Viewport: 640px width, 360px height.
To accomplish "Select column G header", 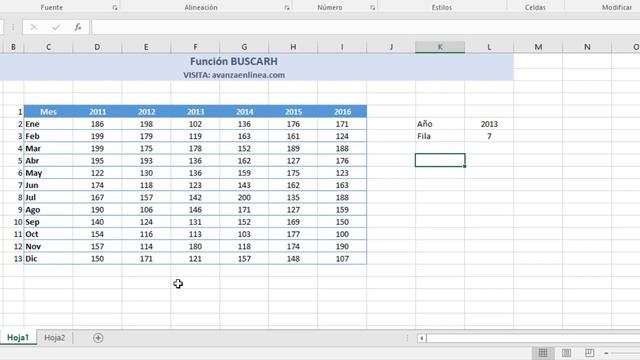I will click(x=244, y=47).
